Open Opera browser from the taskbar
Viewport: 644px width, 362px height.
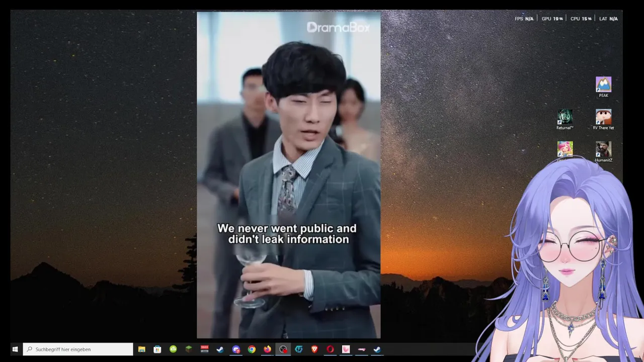330,349
